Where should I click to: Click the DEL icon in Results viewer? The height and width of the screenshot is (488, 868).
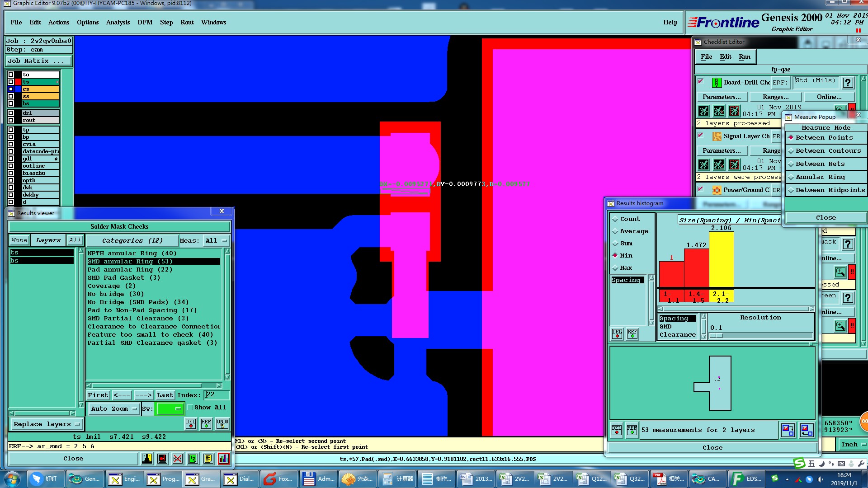coord(191,423)
